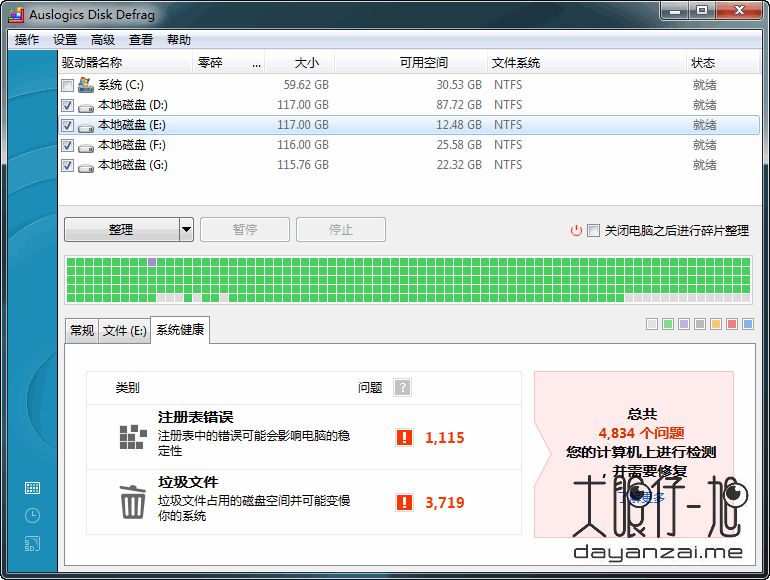The image size is (770, 580).
Task: Click the Local Disk (G:) drive icon
Action: 86,167
